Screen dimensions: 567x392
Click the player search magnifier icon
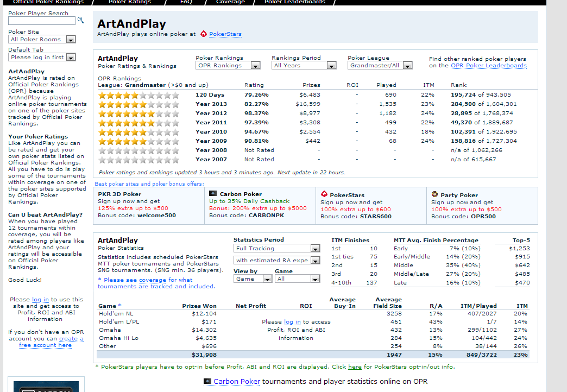click(x=80, y=20)
